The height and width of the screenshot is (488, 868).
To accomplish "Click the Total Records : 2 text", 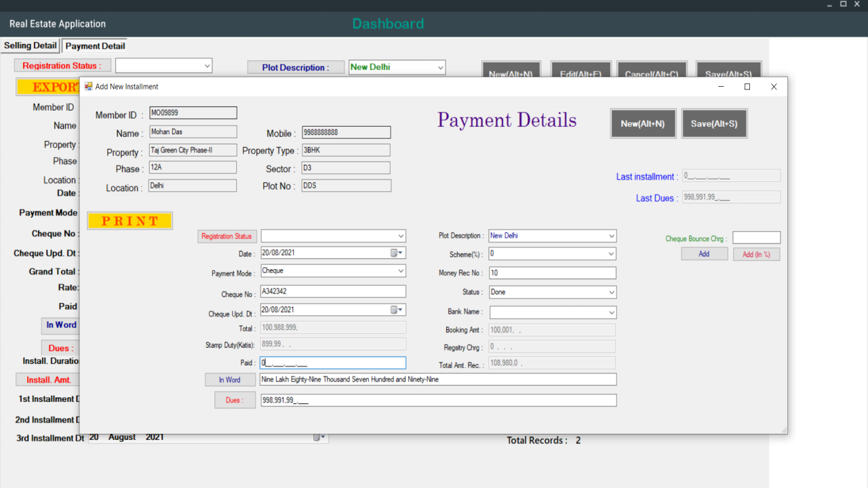I will (544, 441).
